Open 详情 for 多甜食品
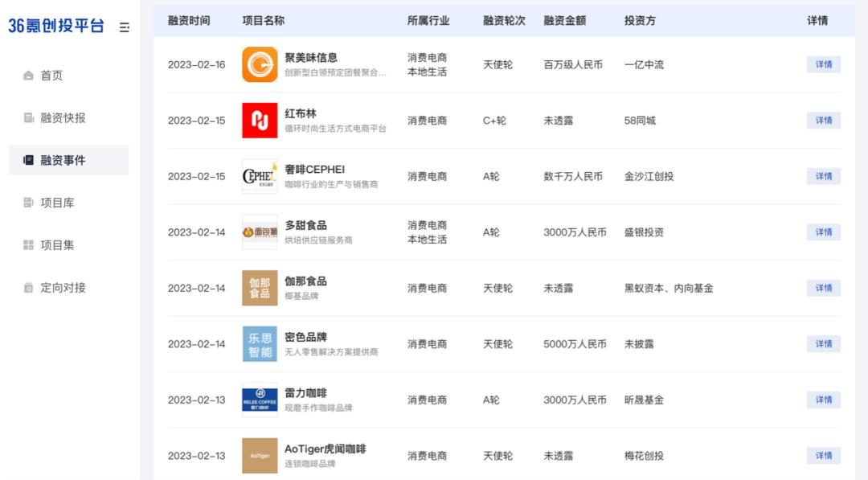Screen dimensions: 868x480 (823, 232)
